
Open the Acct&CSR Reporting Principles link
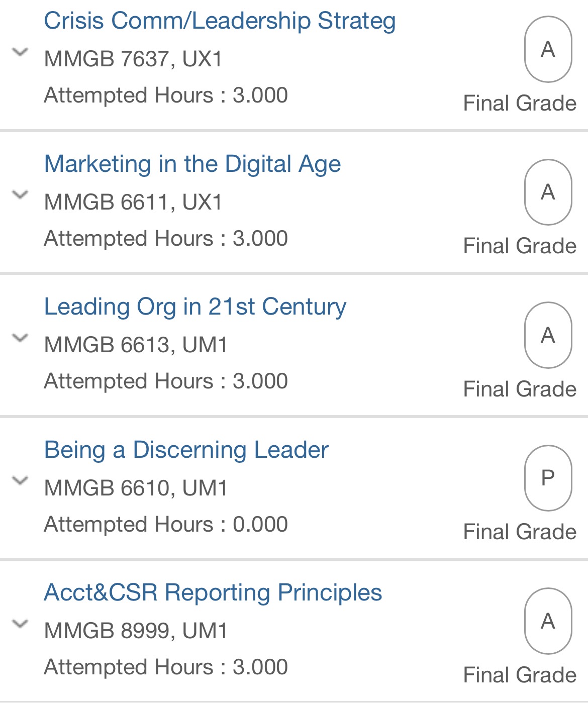click(213, 593)
